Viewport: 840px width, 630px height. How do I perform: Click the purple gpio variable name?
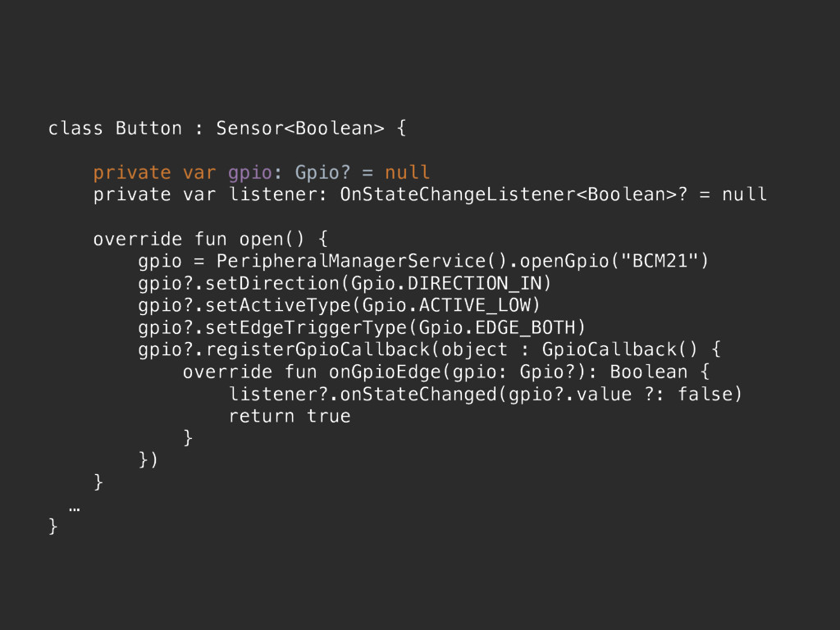click(250, 173)
